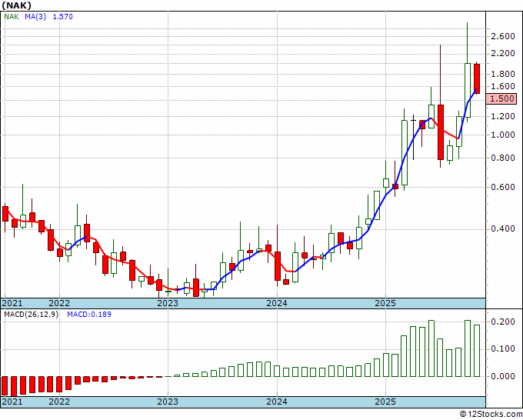Click the last green MACD histogram bar
The image size is (523, 420).
[477, 351]
